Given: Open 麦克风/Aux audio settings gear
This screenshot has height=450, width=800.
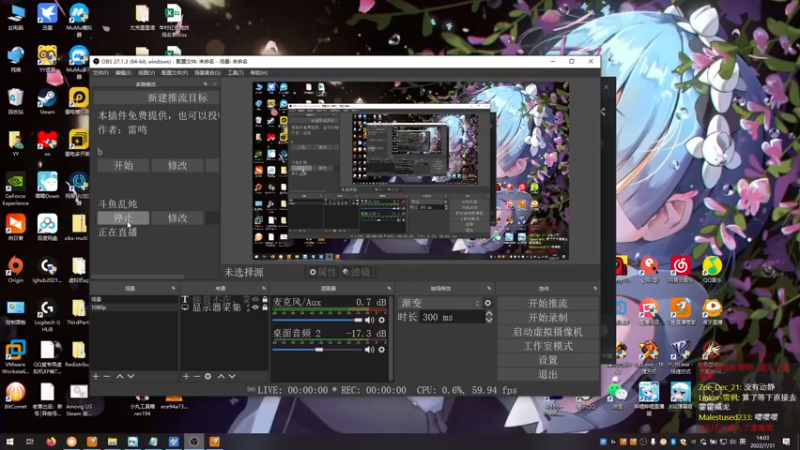Looking at the screenshot, I should pos(382,320).
